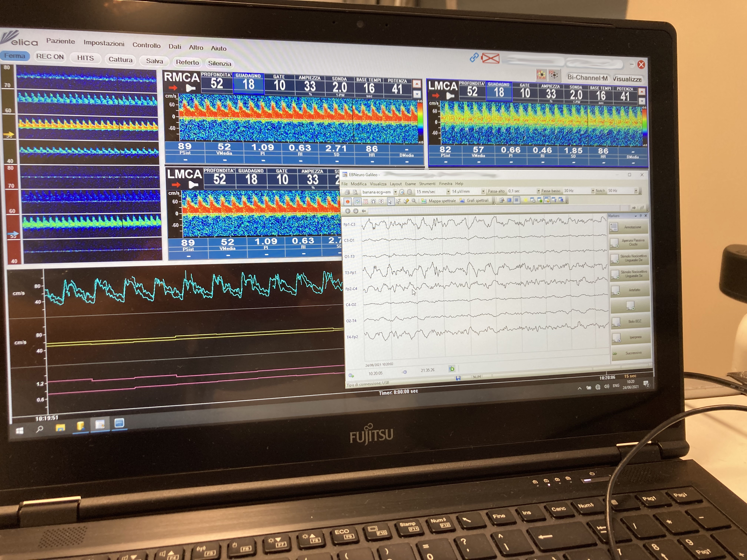Click the back navigation arrow in Galileo

coord(348,211)
